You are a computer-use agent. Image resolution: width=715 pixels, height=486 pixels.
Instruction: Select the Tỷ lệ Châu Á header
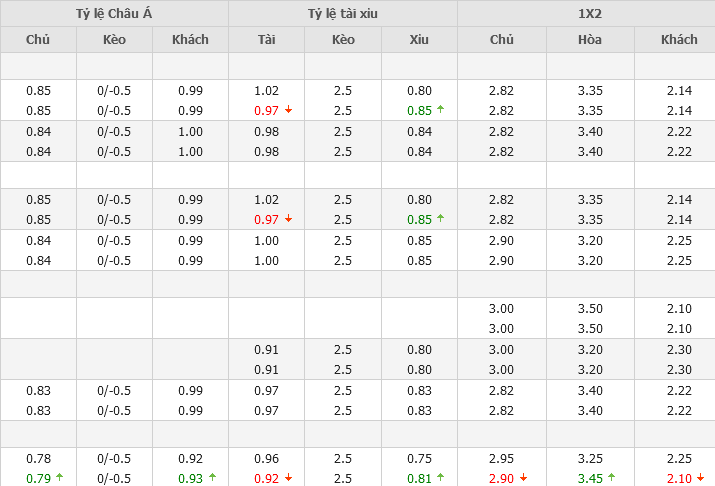[114, 13]
